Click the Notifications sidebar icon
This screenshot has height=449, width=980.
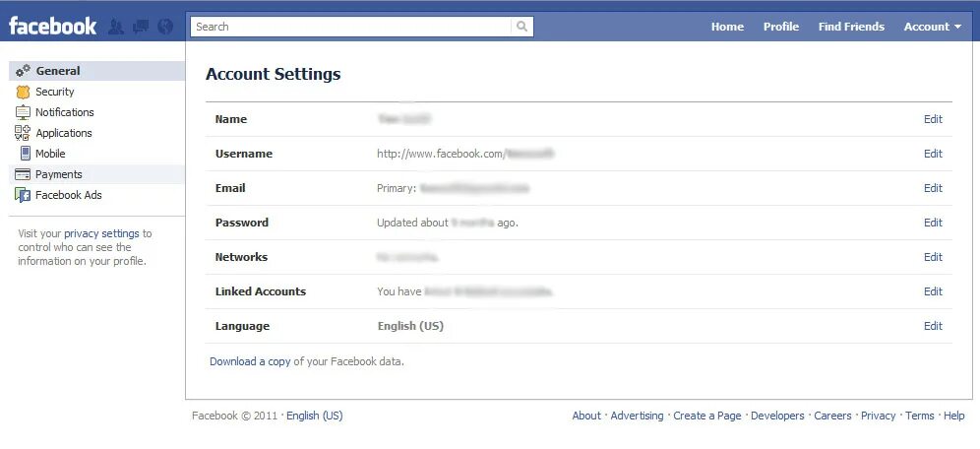[24, 112]
